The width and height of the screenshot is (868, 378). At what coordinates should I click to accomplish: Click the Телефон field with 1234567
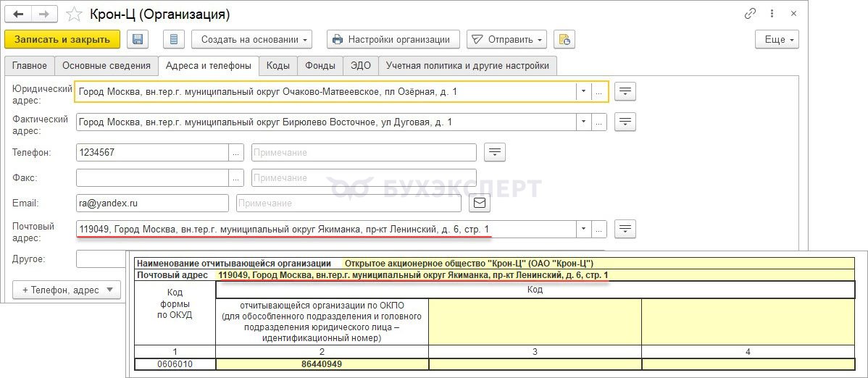click(153, 152)
